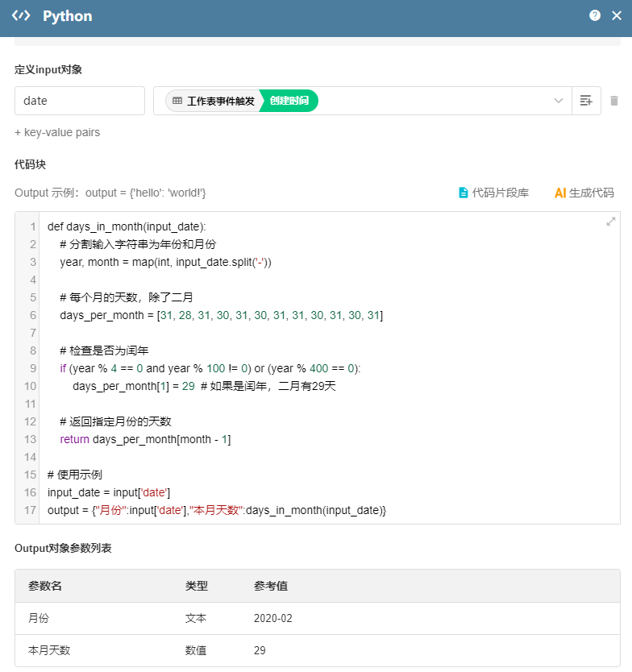Open the help icon in the title bar
Screen dimensions: 632x672
click(595, 15)
